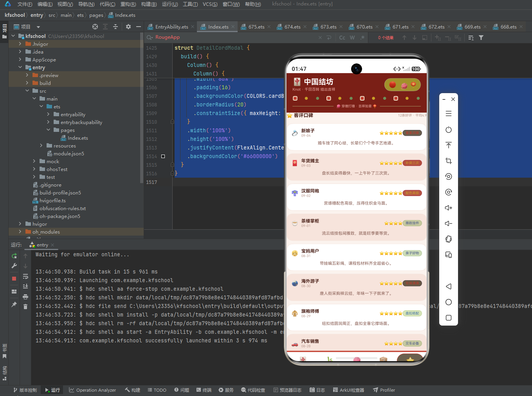Viewport: 532px width, 396px height.
Task: Open the 构建(B) menu
Action: click(149, 4)
